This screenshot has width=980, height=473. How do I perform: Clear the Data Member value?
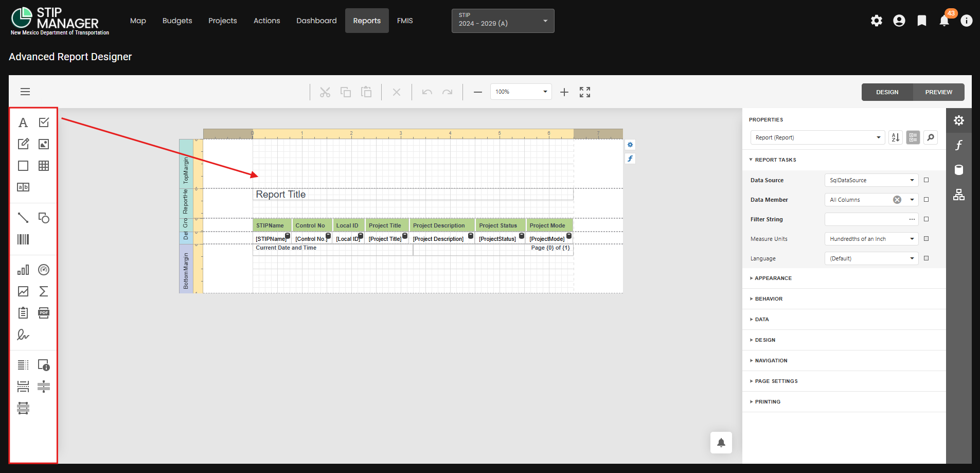897,200
